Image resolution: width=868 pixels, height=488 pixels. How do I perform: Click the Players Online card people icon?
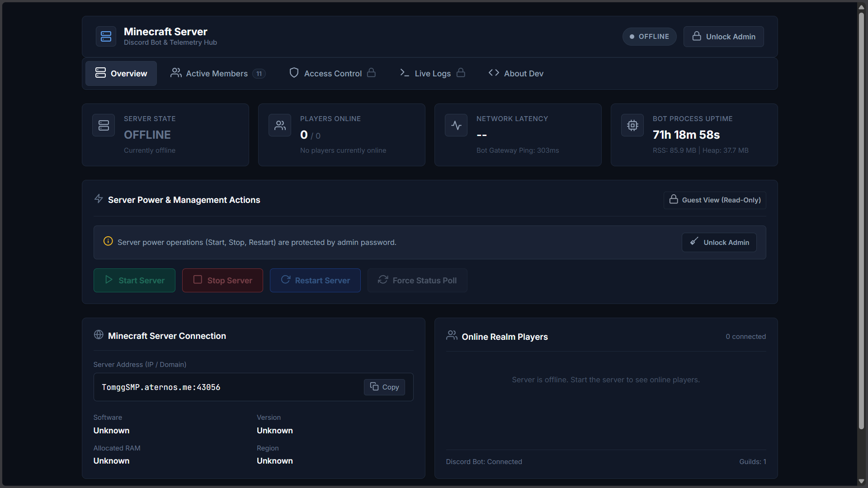[x=280, y=125]
